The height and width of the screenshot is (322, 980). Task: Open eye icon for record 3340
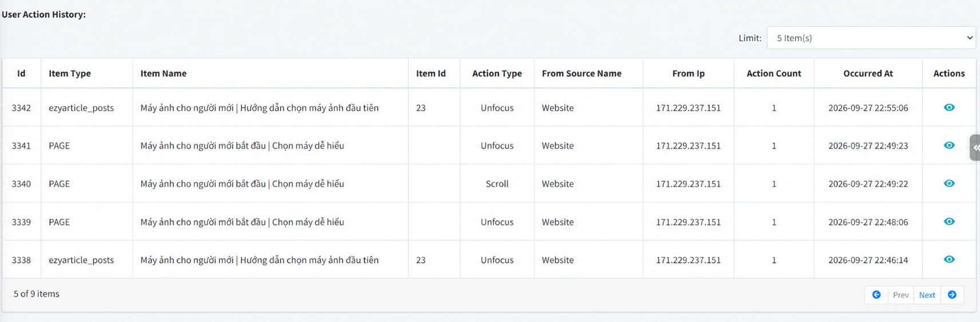(949, 183)
